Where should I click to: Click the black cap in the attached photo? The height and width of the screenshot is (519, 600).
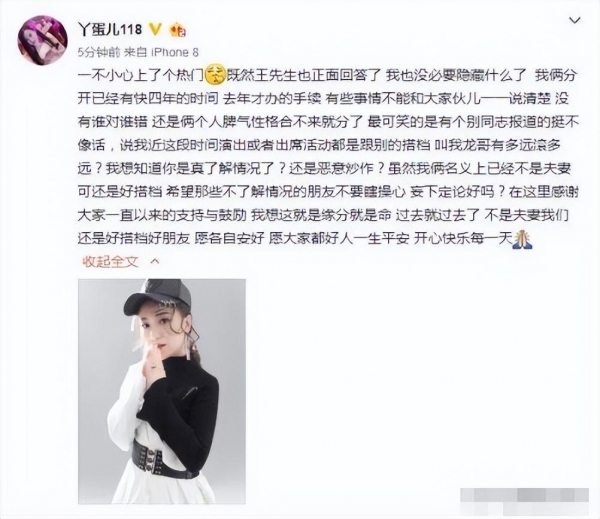tap(158, 297)
